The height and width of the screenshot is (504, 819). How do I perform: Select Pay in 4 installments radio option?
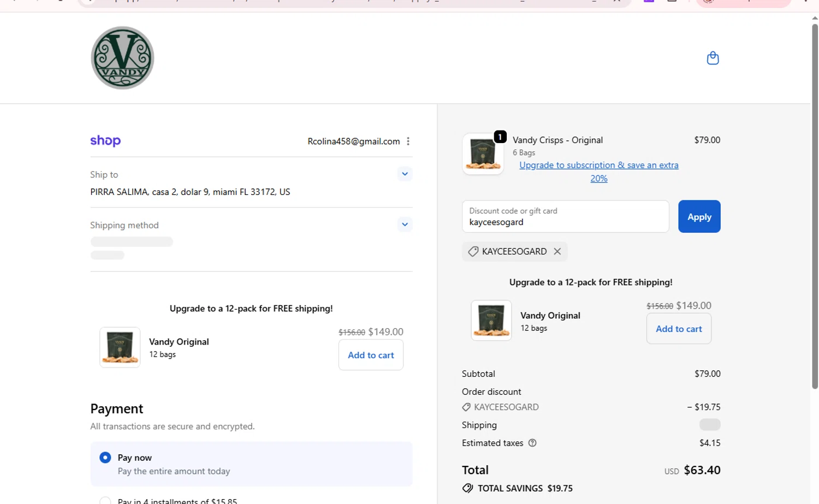(105, 501)
